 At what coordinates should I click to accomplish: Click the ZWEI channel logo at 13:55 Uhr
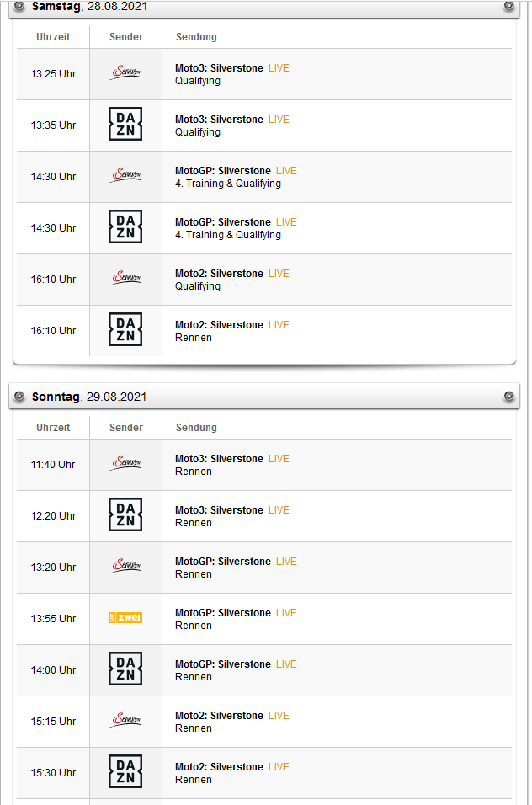(x=125, y=618)
